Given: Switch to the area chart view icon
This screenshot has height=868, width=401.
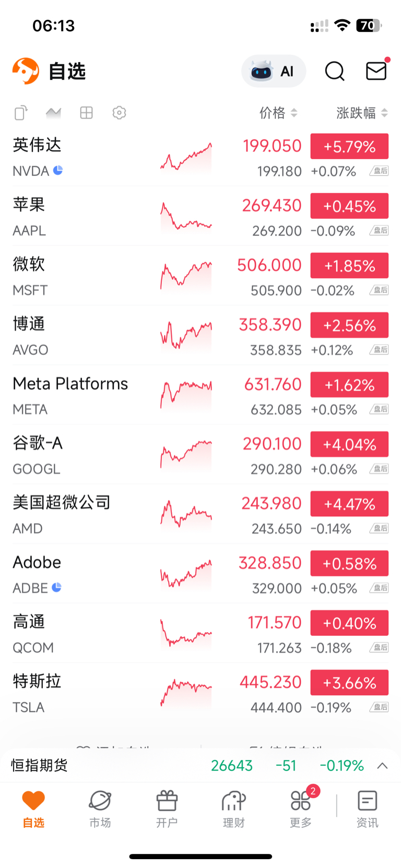Looking at the screenshot, I should [53, 113].
